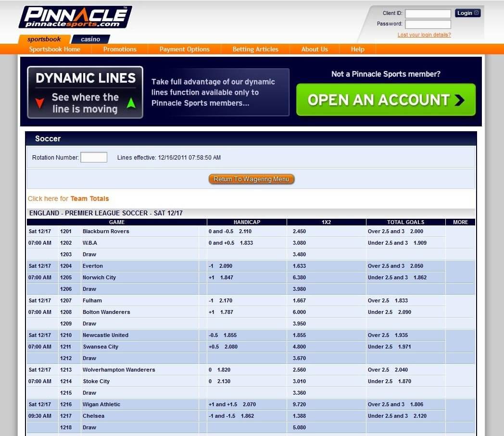
Task: Focus the Rotation Number input field
Action: (x=93, y=158)
